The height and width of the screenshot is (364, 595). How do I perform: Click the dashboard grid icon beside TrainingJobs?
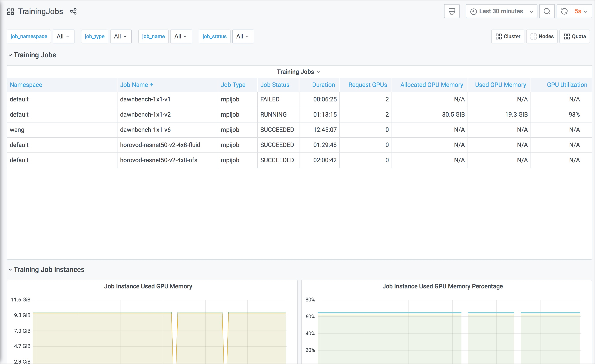click(x=11, y=12)
